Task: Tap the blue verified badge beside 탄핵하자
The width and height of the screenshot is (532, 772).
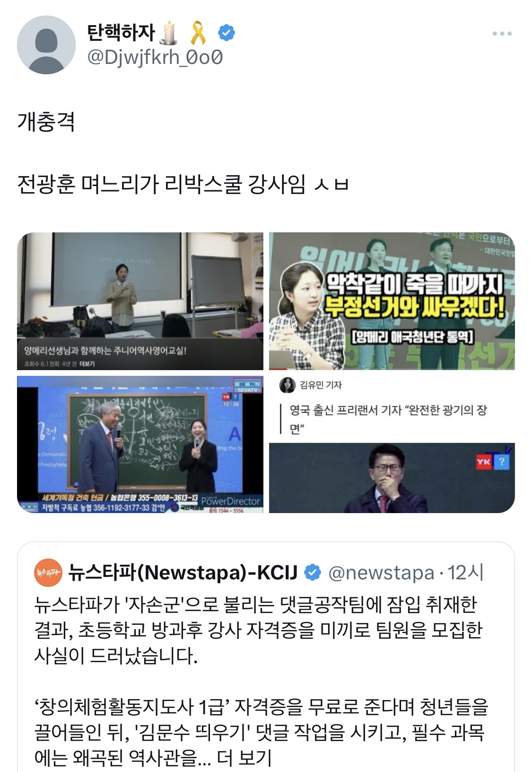Action: coord(227,33)
